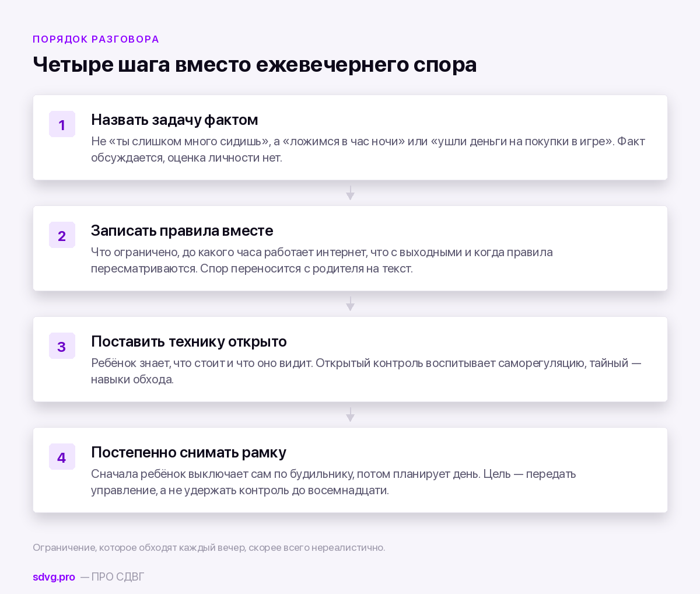Click the heading «Поставить технику открыто»
The height and width of the screenshot is (594, 700).
(189, 341)
